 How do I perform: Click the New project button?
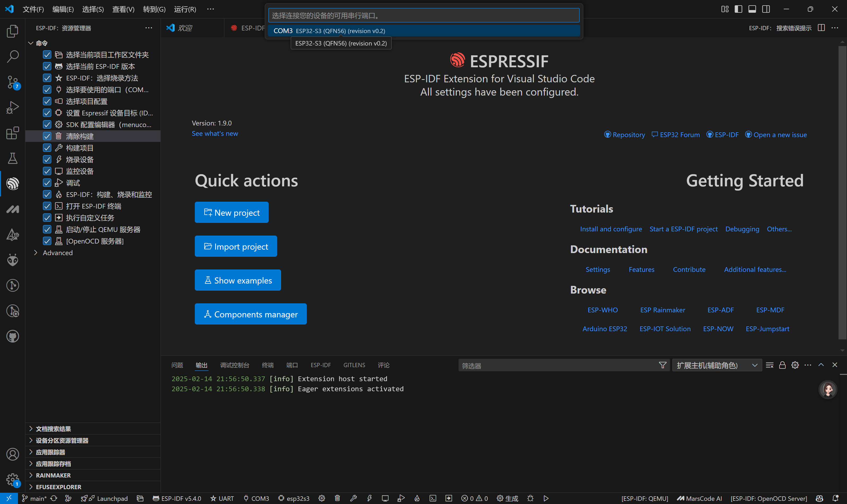click(x=231, y=213)
